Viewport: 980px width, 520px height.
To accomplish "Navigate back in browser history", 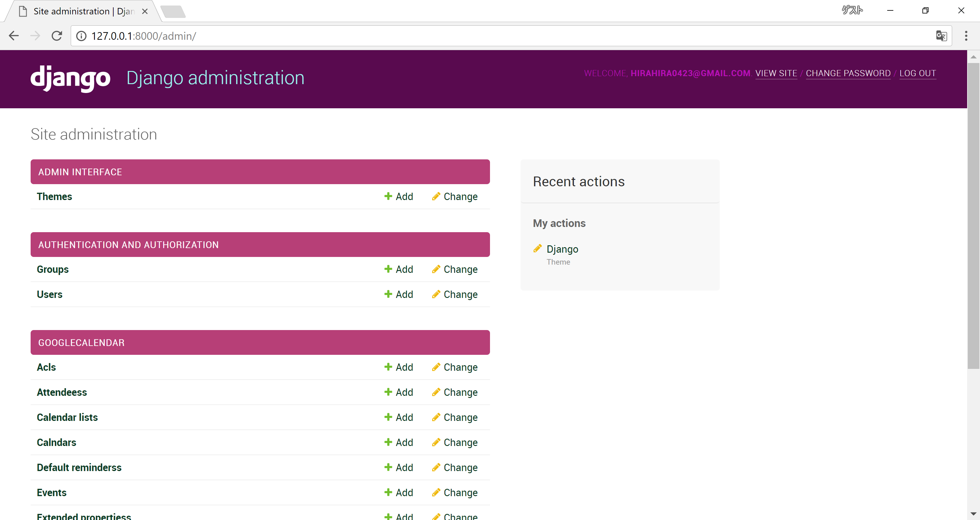I will pyautogui.click(x=14, y=36).
